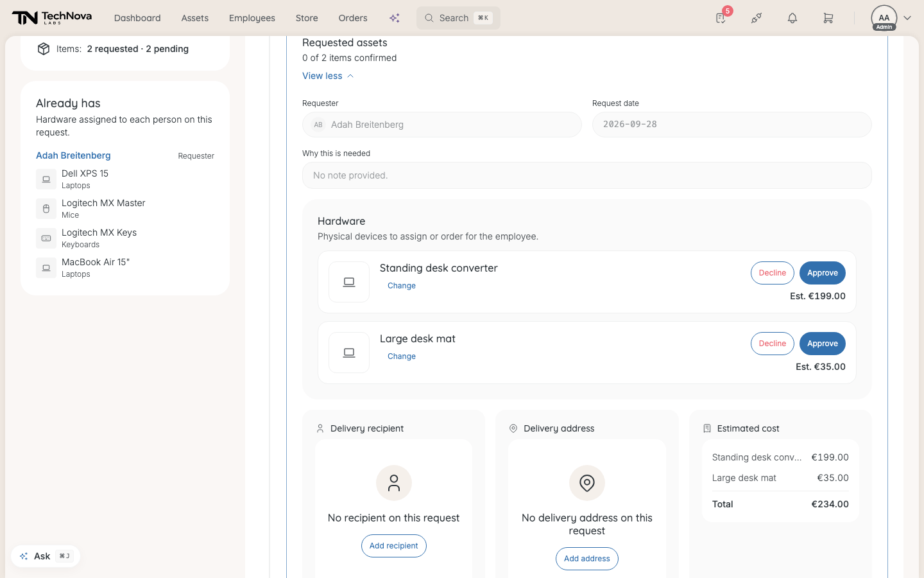
Task: Click the Requester field Adah Breitenberg
Action: coord(442,125)
